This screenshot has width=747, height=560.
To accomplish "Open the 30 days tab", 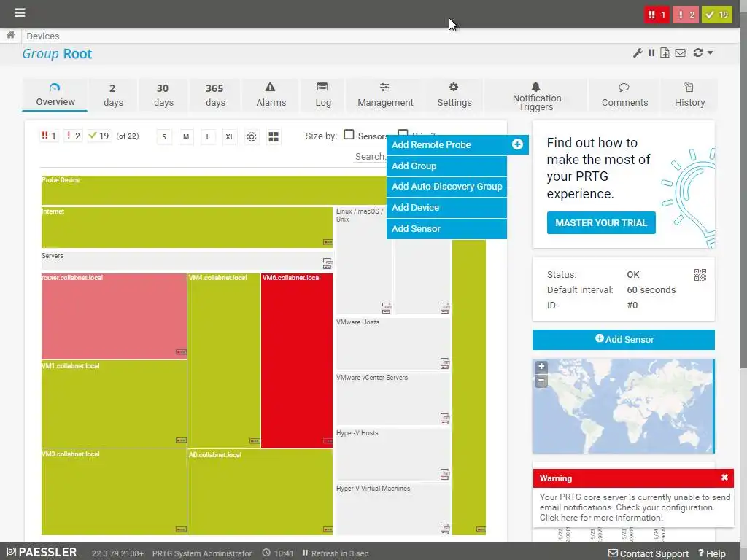I will tap(163, 95).
